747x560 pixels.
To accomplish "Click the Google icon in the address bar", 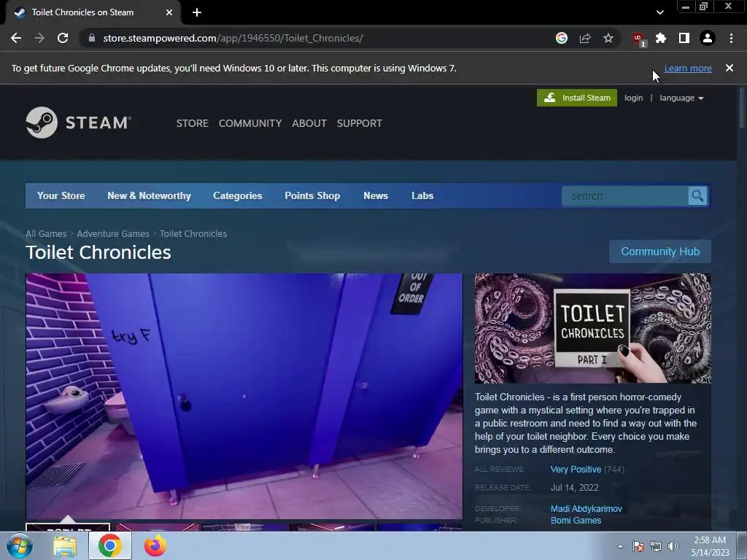I will coord(562,38).
